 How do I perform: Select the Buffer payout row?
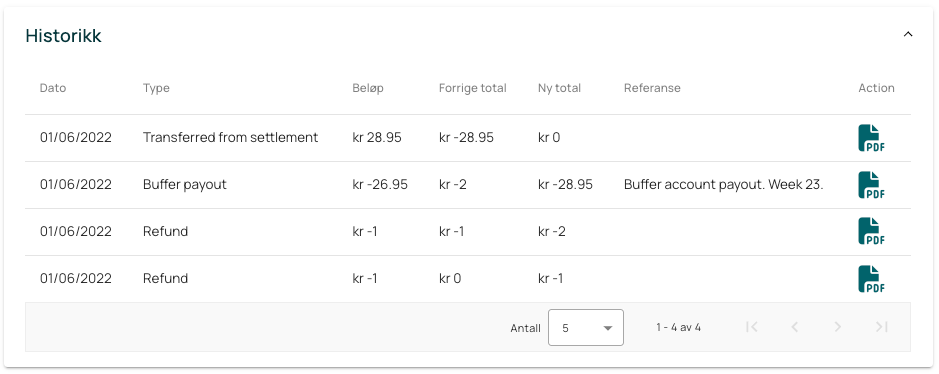(468, 184)
